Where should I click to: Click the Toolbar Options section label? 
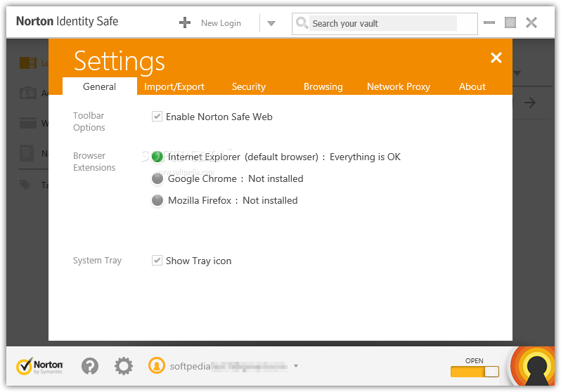[89, 122]
